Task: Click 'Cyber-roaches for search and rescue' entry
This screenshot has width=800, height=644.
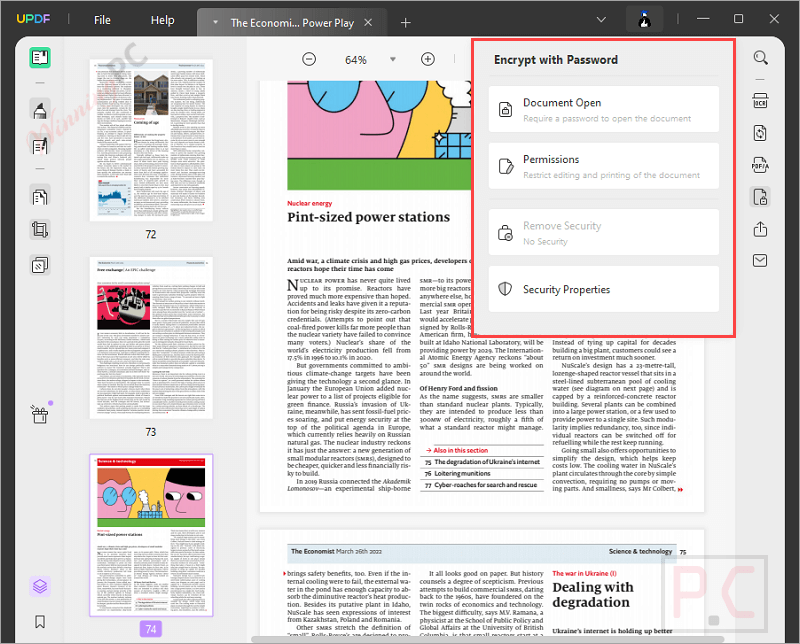Action: [x=481, y=485]
